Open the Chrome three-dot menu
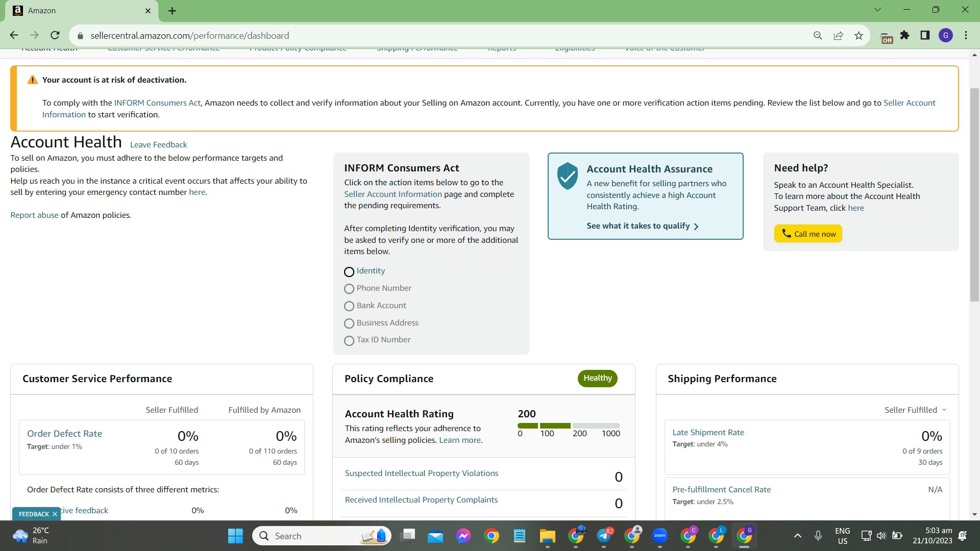The width and height of the screenshot is (980, 551). point(966,35)
